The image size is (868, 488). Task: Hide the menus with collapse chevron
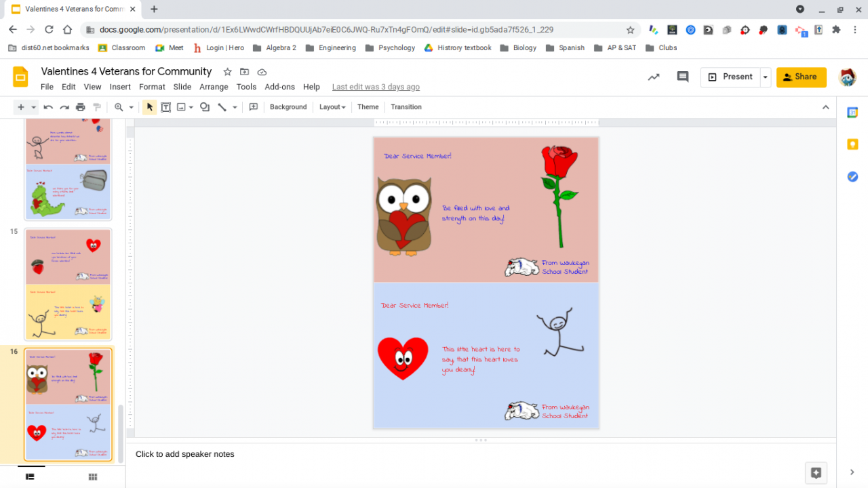[825, 107]
